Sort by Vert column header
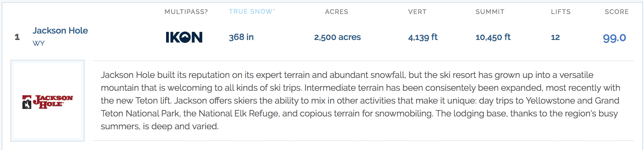This screenshot has height=150, width=644. tap(417, 12)
